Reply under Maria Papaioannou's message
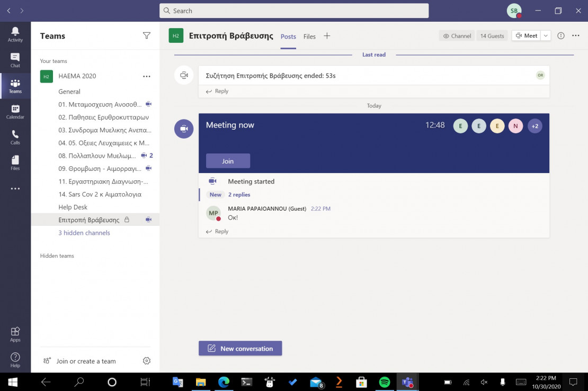 [217, 231]
